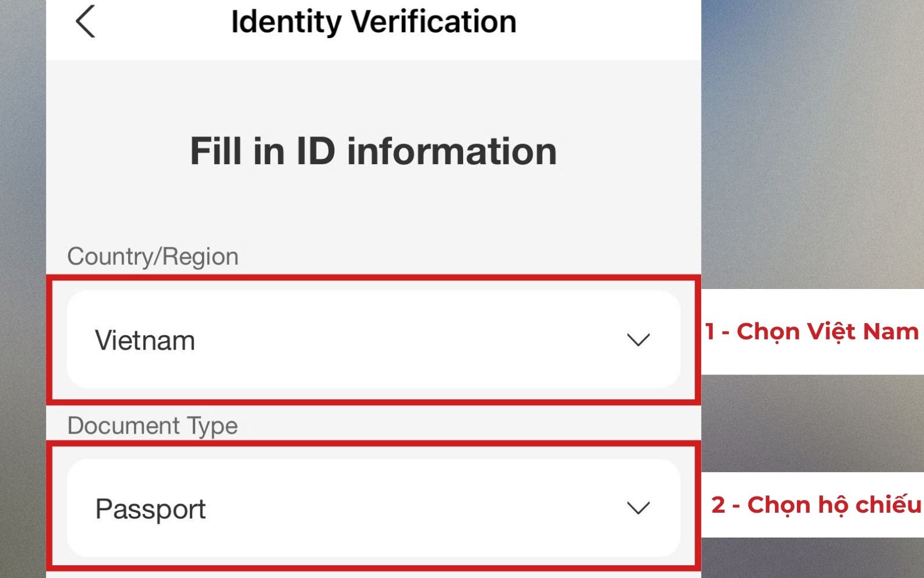The height and width of the screenshot is (578, 924).
Task: Open the Document Type dropdown
Action: coord(373,508)
